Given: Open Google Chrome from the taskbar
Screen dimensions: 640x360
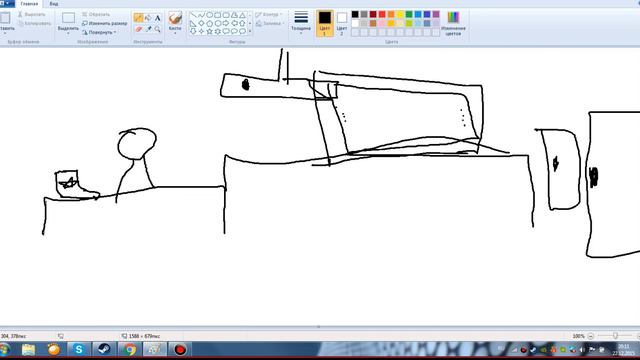Looking at the screenshot, I should point(129,349).
